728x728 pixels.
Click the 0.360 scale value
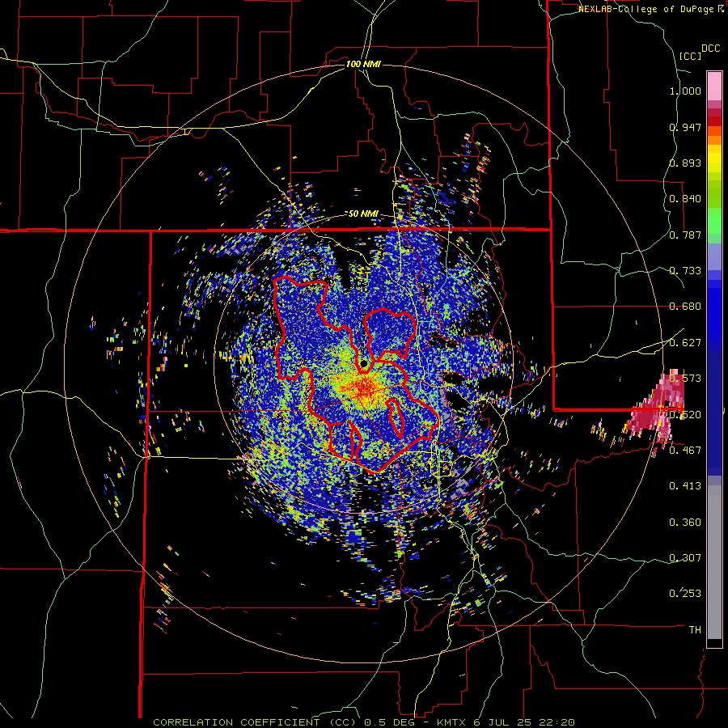pos(685,523)
